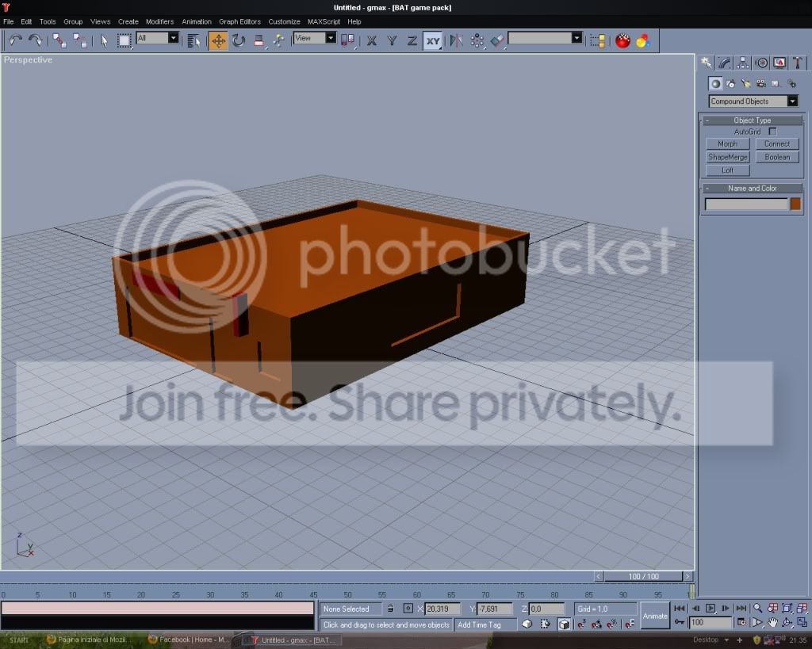This screenshot has width=812, height=649.
Task: Click the Array tool icon
Action: click(477, 40)
